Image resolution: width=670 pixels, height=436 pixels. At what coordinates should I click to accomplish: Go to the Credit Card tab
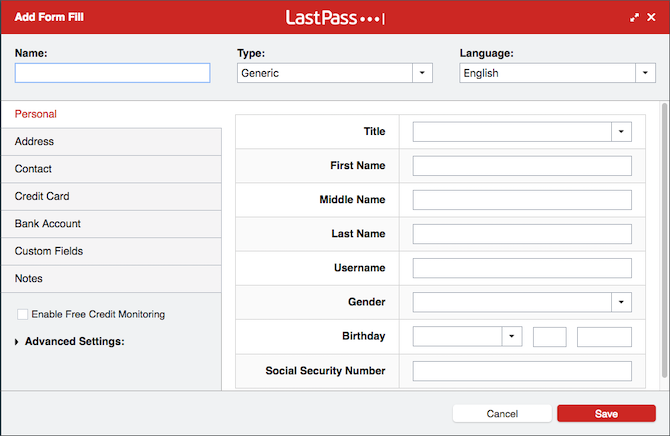(111, 196)
